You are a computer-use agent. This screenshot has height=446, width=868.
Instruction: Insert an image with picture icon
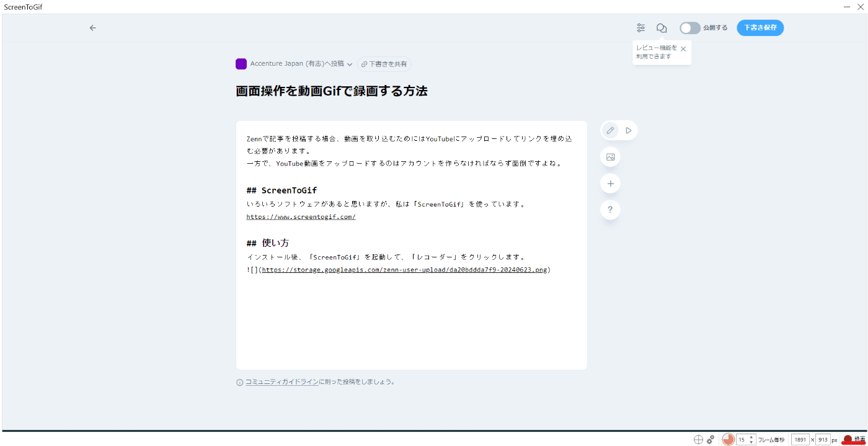610,157
